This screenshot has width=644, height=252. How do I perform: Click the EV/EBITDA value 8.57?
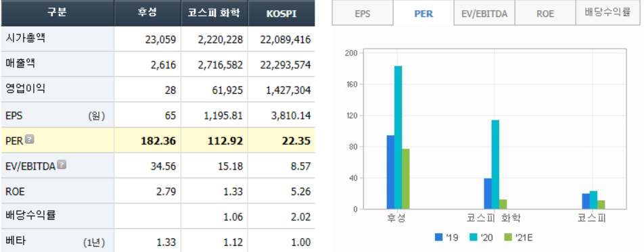coord(302,166)
